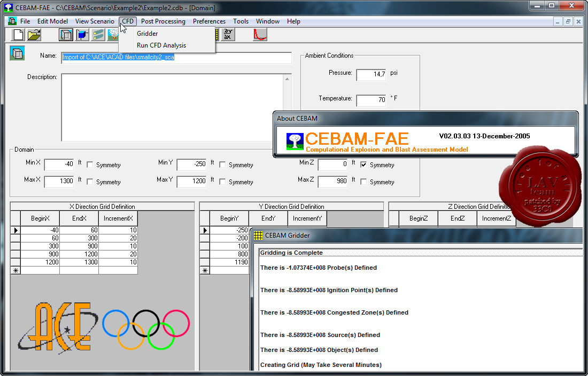Click the Open folder toolbar icon
This screenshot has width=588, height=376.
(34, 35)
